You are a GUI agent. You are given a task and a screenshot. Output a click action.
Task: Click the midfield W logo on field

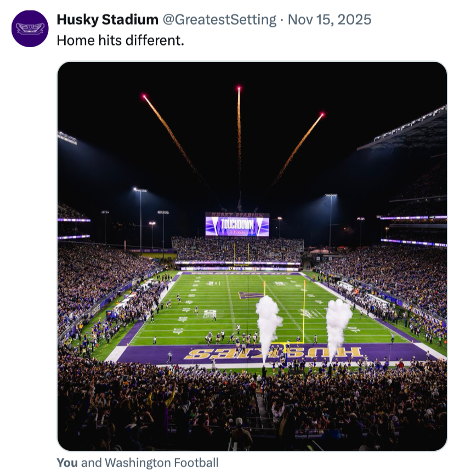coord(251,296)
